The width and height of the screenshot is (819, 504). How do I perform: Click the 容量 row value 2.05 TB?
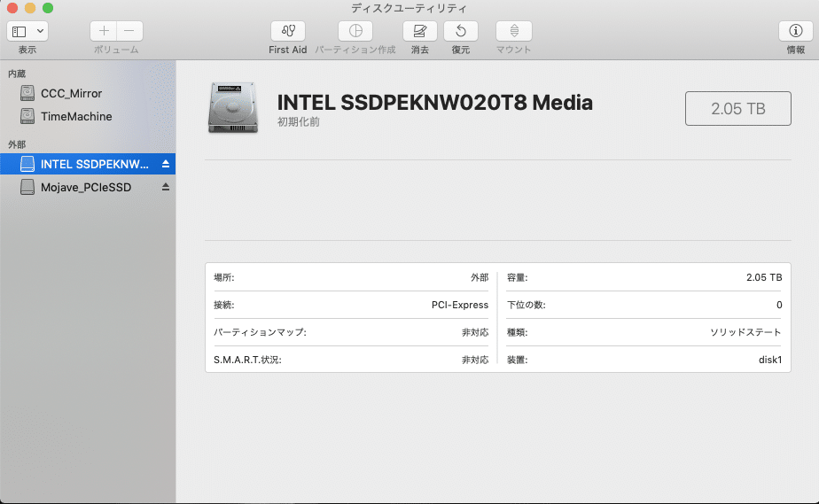click(x=764, y=277)
